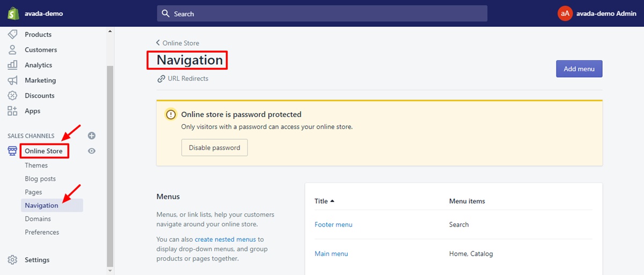
Task: Open the Customers person icon
Action: coord(12,50)
